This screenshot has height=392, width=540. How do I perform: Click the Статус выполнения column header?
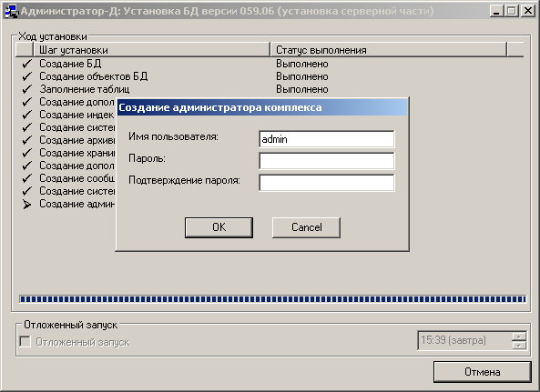click(389, 50)
